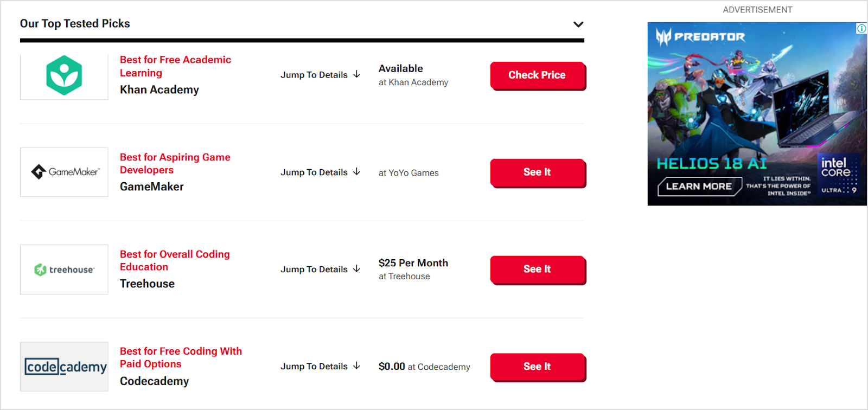The width and height of the screenshot is (868, 410).
Task: Click the Best for Free Coding With Paid Options link
Action: tap(181, 357)
